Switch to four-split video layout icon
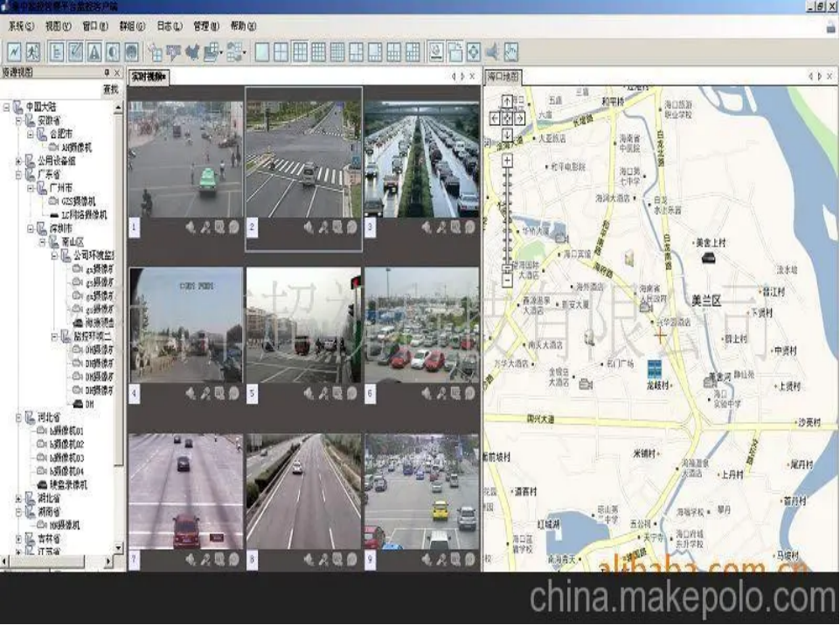This screenshot has width=840, height=625. coord(281,52)
